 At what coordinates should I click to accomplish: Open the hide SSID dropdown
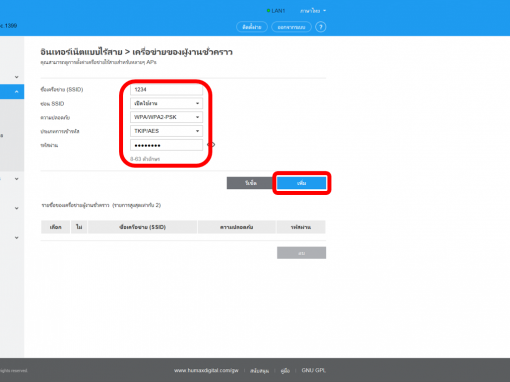click(166, 103)
